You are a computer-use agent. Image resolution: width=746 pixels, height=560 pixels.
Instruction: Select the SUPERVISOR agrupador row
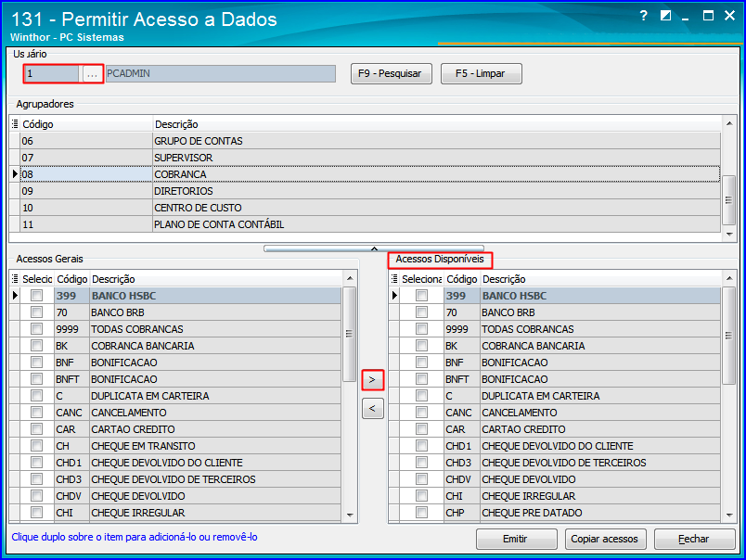pos(370,158)
